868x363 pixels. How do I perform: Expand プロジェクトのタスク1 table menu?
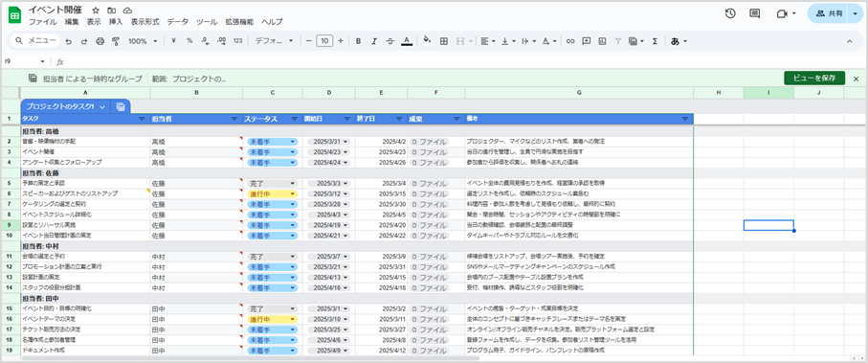[x=101, y=107]
